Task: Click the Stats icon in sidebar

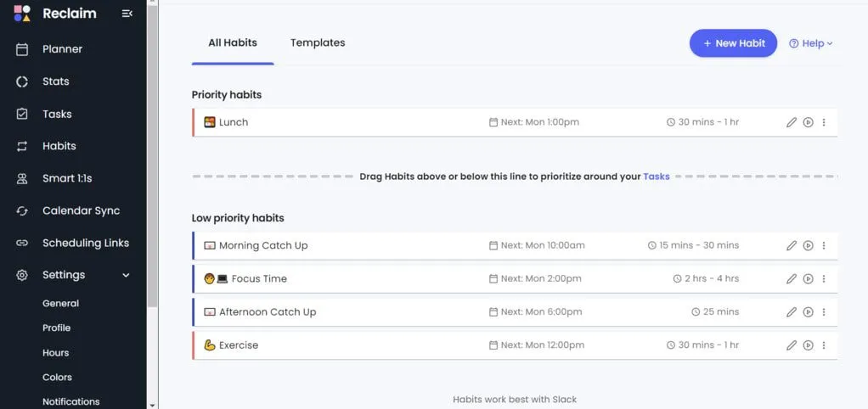Action: pyautogui.click(x=23, y=81)
